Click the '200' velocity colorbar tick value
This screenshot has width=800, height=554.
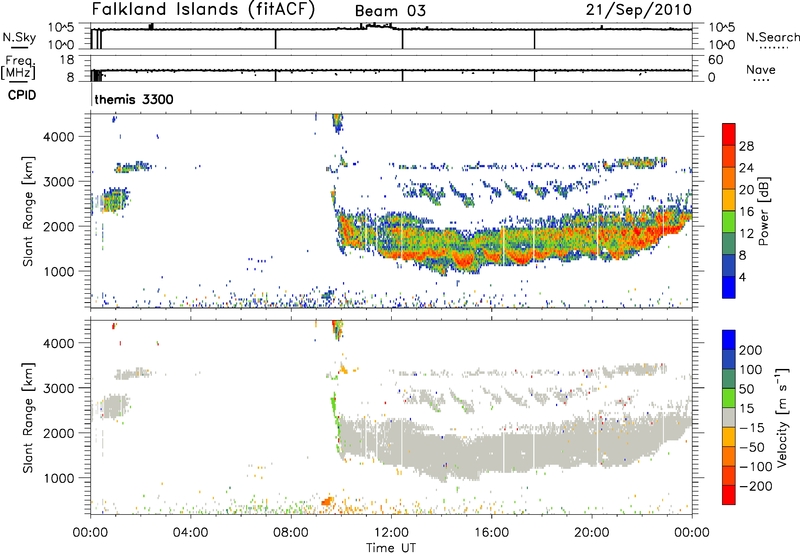[751, 350]
